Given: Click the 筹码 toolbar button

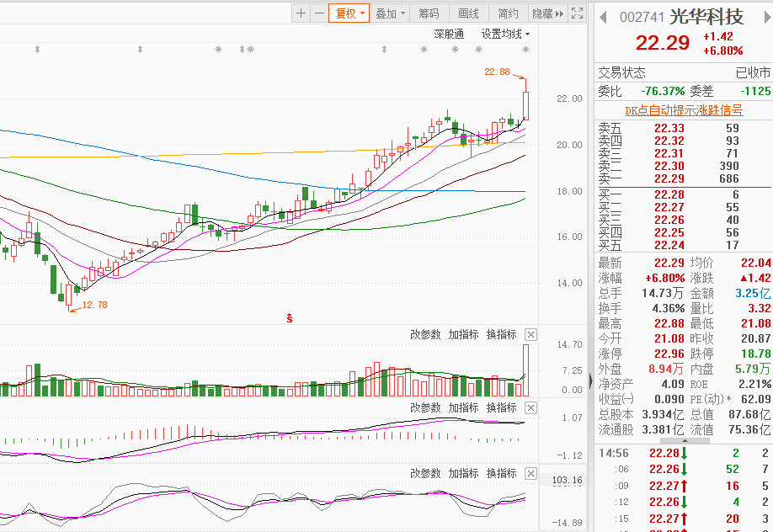Looking at the screenshot, I should [429, 13].
